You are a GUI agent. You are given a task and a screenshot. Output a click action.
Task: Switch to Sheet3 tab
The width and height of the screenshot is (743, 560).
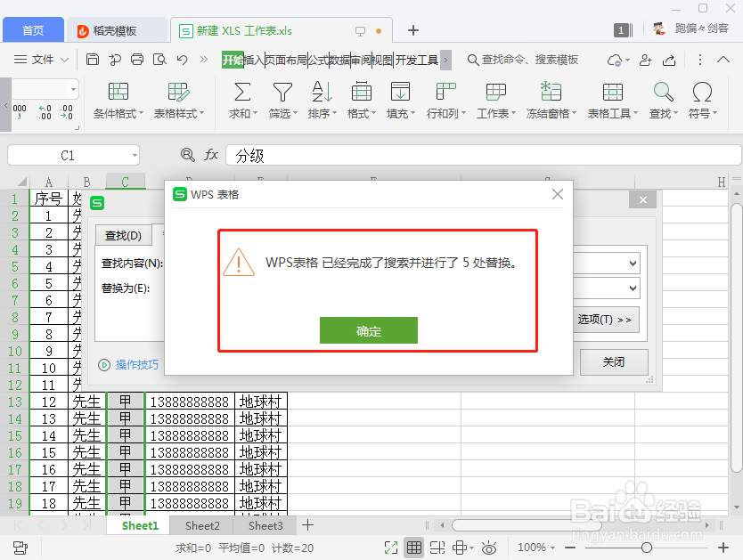[265, 525]
